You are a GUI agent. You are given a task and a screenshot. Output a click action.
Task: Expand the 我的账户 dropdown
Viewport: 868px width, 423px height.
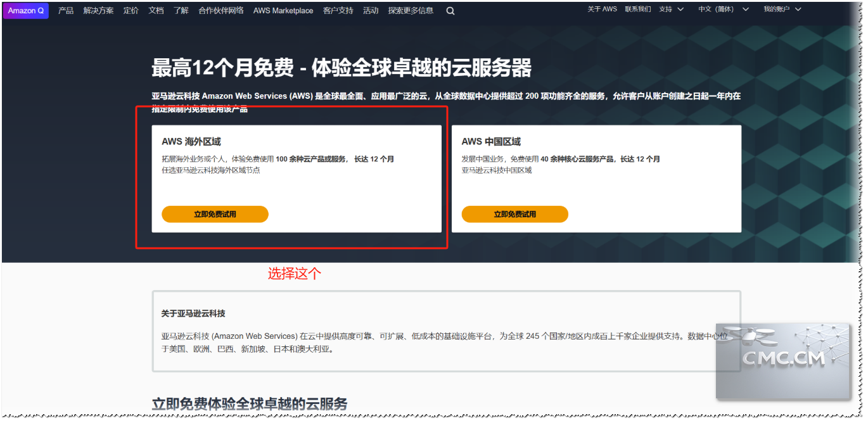click(782, 9)
